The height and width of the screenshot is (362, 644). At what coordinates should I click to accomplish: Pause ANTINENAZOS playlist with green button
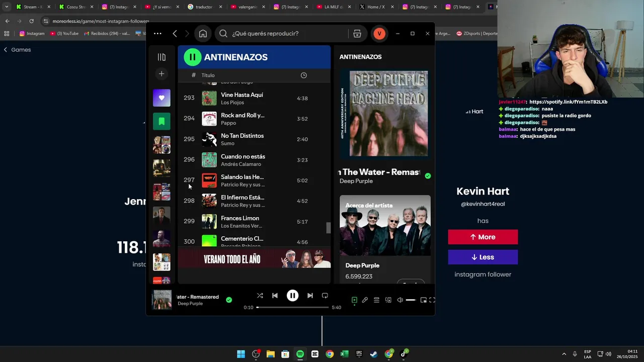pos(192,57)
